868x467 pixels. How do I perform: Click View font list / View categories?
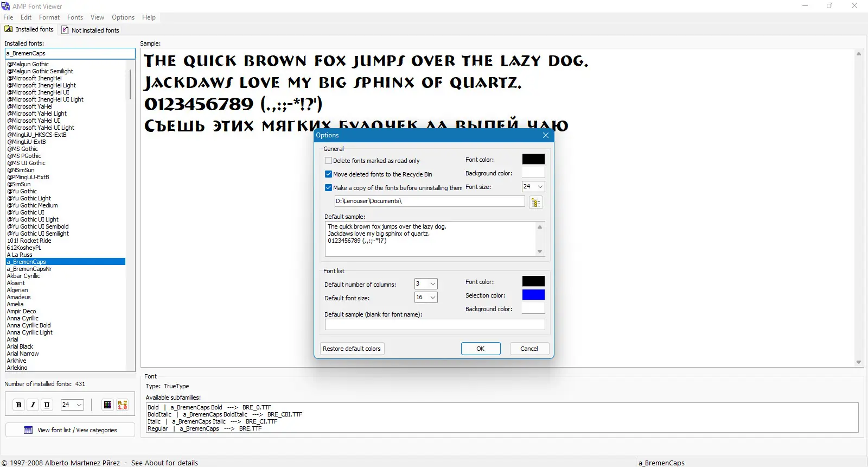pyautogui.click(x=71, y=430)
